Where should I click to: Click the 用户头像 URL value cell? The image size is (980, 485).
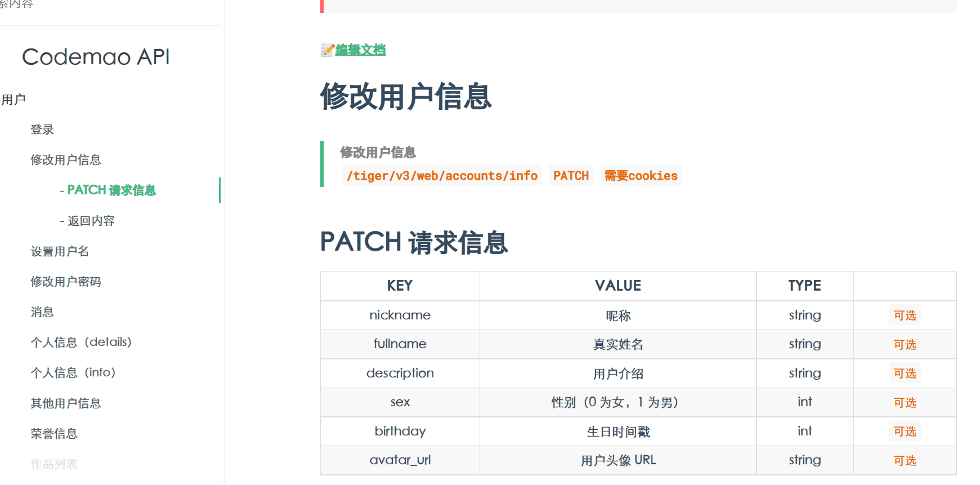(x=618, y=460)
